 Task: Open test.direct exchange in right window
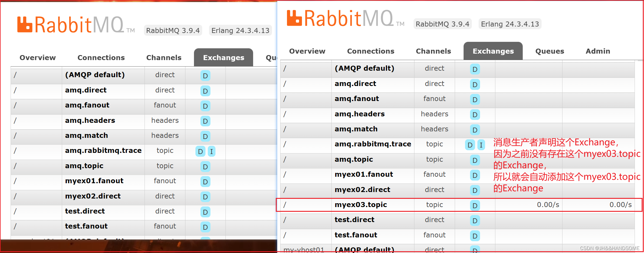(355, 220)
